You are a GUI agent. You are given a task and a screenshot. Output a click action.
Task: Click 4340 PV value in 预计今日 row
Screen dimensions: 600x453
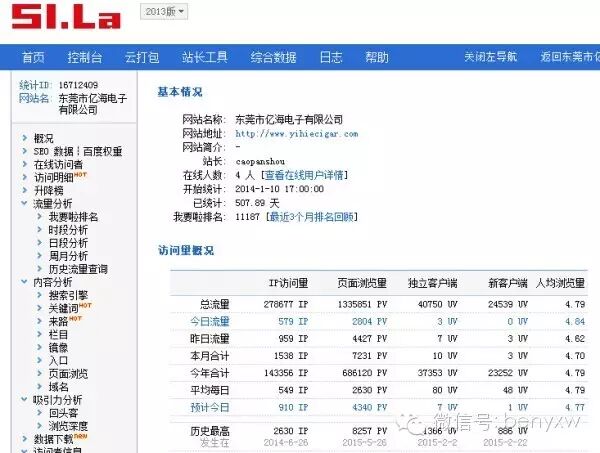[x=370, y=407]
